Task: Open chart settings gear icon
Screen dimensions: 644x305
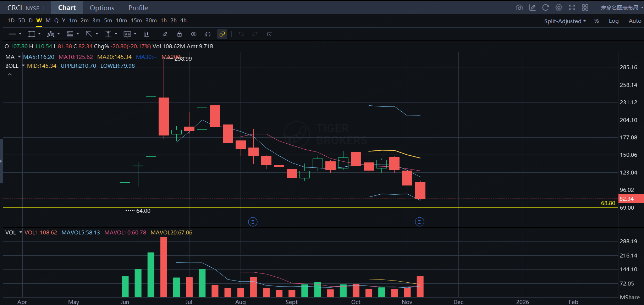Action: 559,7
